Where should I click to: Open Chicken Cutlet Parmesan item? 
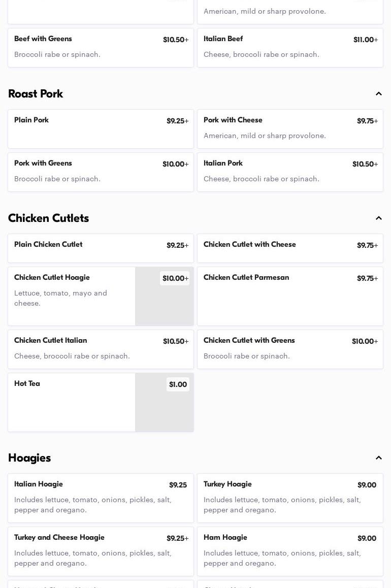point(290,296)
